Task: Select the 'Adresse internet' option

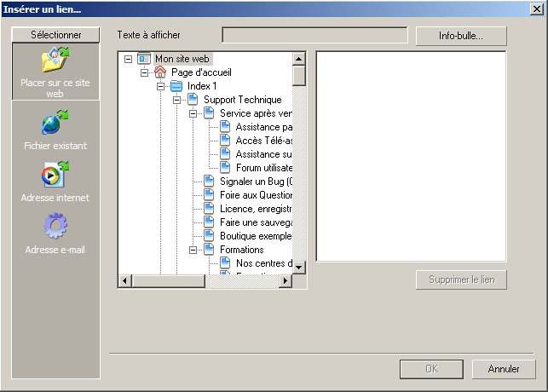Action: 55,175
